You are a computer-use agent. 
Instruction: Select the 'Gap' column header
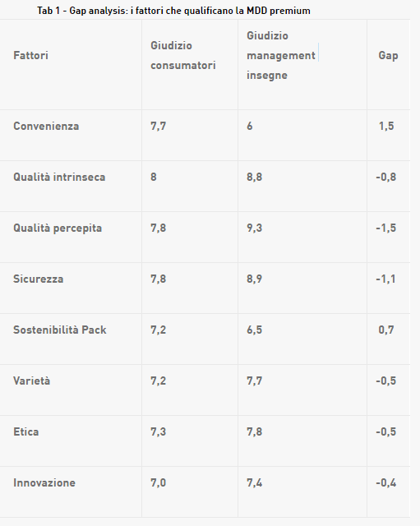point(388,55)
